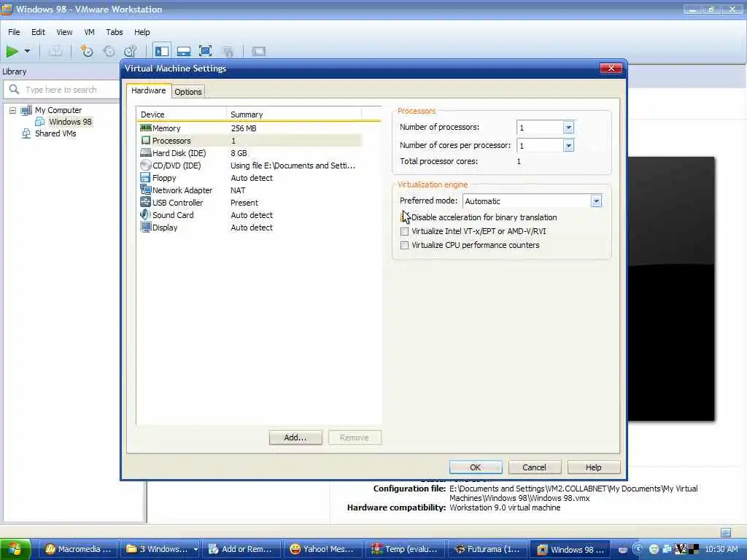Toggle the thumbnail bar view
This screenshot has height=560, width=747.
pos(183,51)
